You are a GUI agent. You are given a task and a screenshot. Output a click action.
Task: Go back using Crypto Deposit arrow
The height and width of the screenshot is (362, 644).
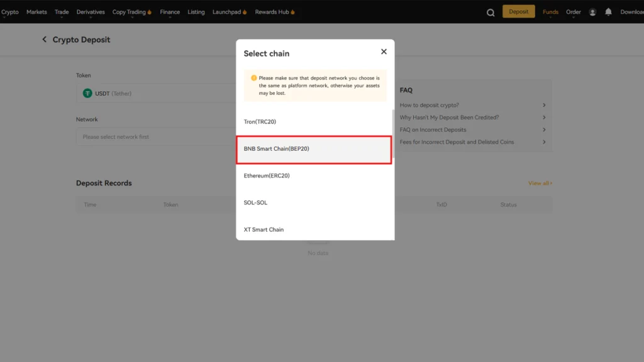click(x=45, y=40)
